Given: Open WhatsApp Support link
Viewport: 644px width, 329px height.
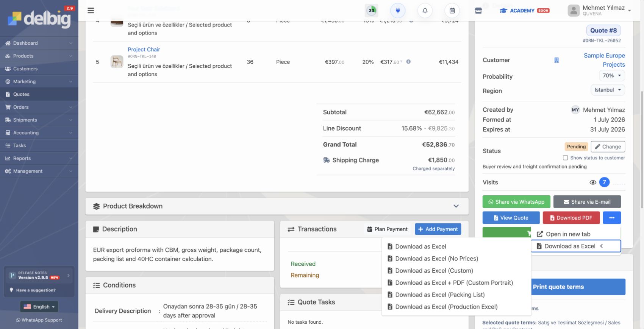Looking at the screenshot, I should [39, 320].
